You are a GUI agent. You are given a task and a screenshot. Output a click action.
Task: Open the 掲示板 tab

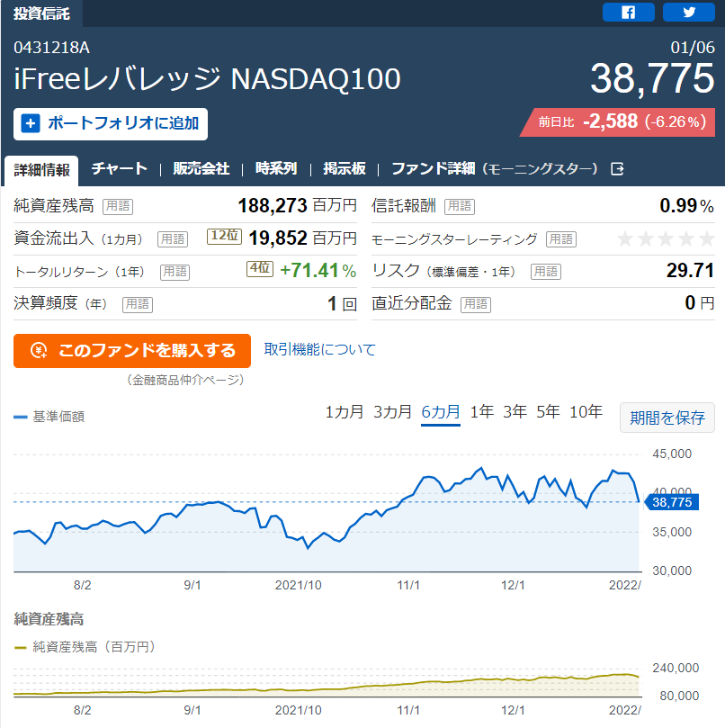(345, 168)
